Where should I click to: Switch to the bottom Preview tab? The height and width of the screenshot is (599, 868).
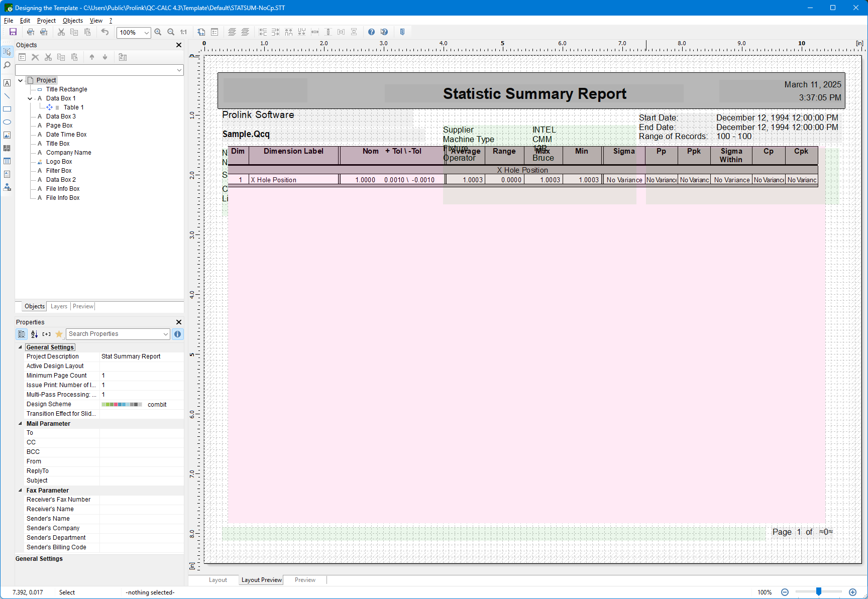coord(305,580)
